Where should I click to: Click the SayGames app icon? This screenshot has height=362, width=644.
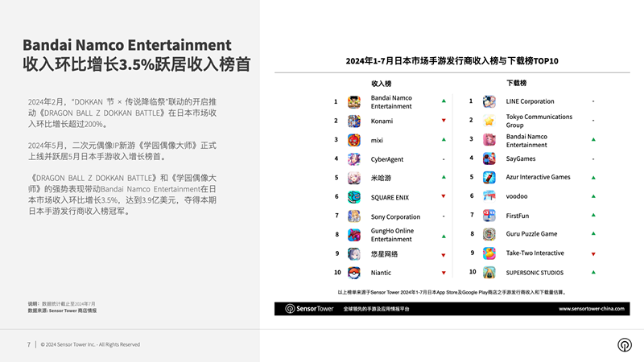[x=489, y=158]
